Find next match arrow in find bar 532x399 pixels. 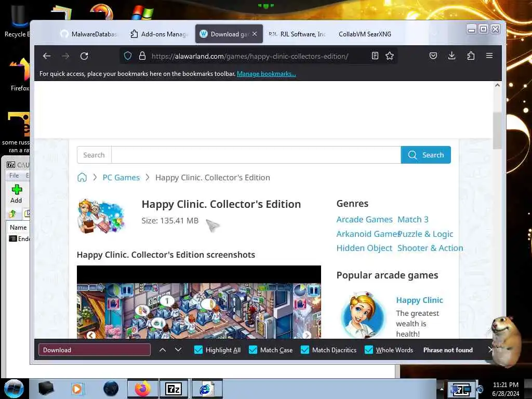178,350
